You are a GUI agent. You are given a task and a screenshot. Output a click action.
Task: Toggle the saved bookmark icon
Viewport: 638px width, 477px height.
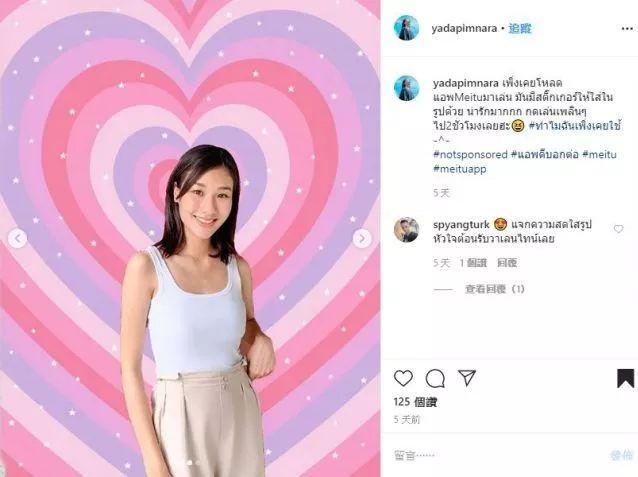point(625,379)
